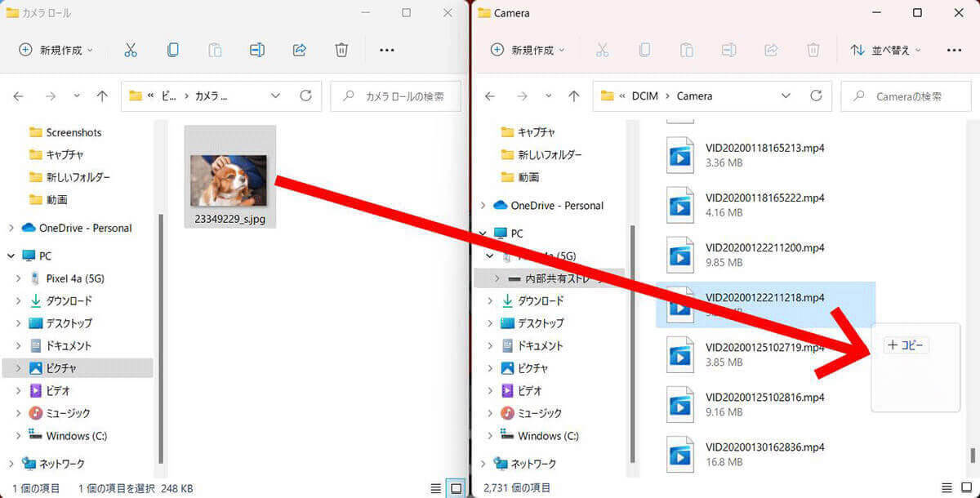Expand 内部共有ストレージ in Camera window tree

pyautogui.click(x=497, y=278)
